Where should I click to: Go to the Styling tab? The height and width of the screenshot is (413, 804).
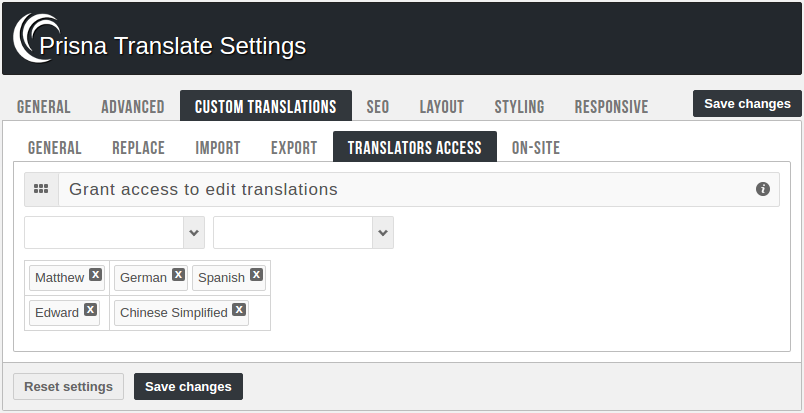pos(519,107)
